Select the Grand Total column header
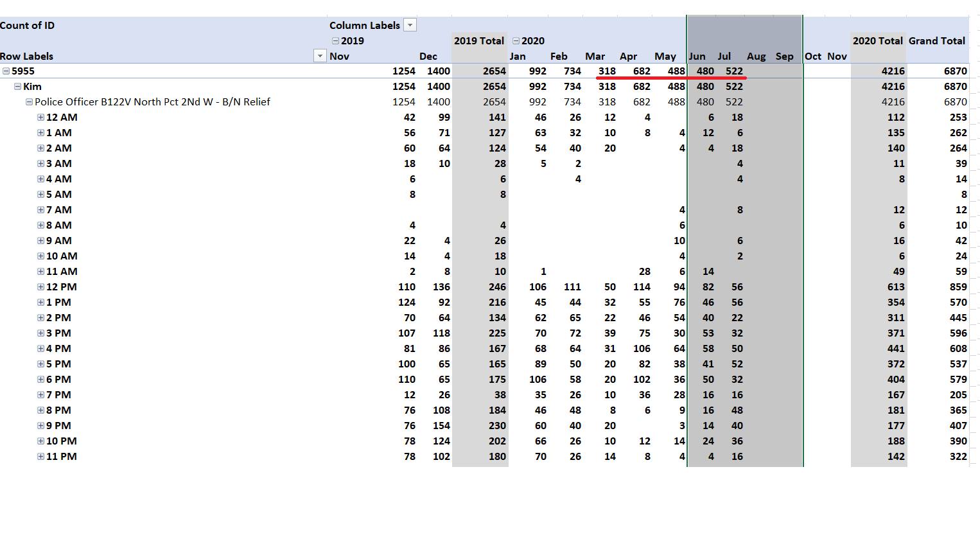The height and width of the screenshot is (555, 980). 936,40
